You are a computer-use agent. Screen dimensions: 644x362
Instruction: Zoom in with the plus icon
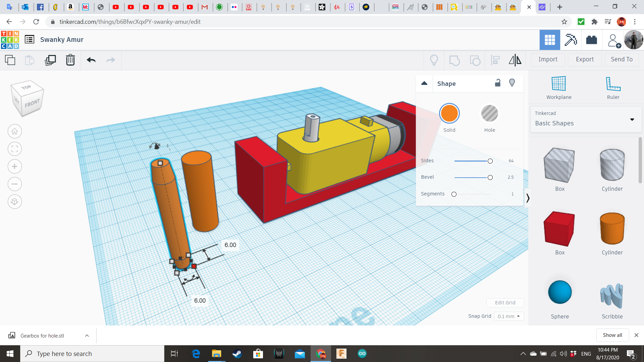coord(15,167)
